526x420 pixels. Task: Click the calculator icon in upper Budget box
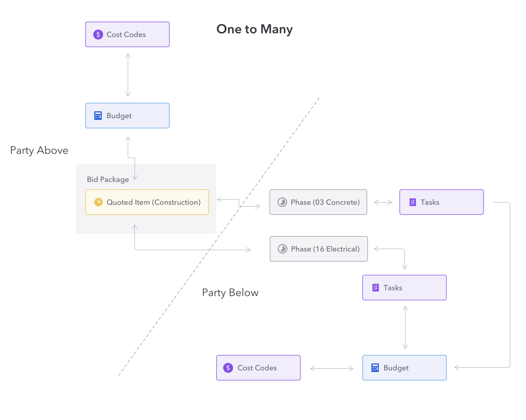(98, 116)
